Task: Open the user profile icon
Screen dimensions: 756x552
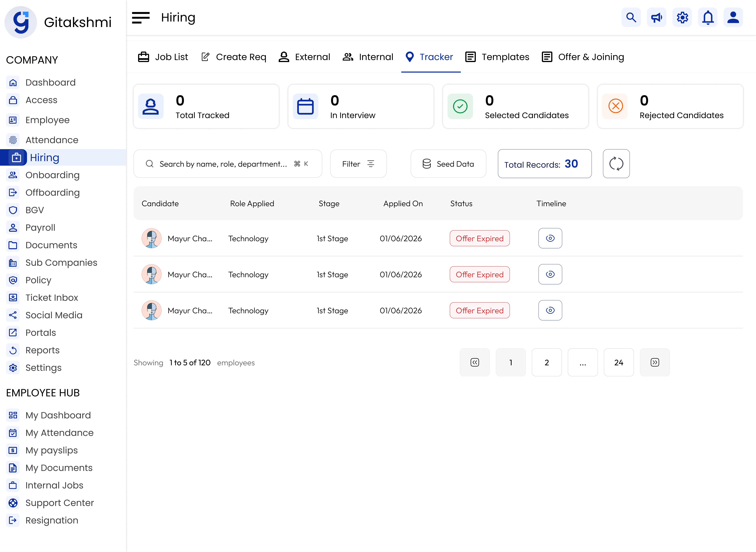Action: (733, 17)
